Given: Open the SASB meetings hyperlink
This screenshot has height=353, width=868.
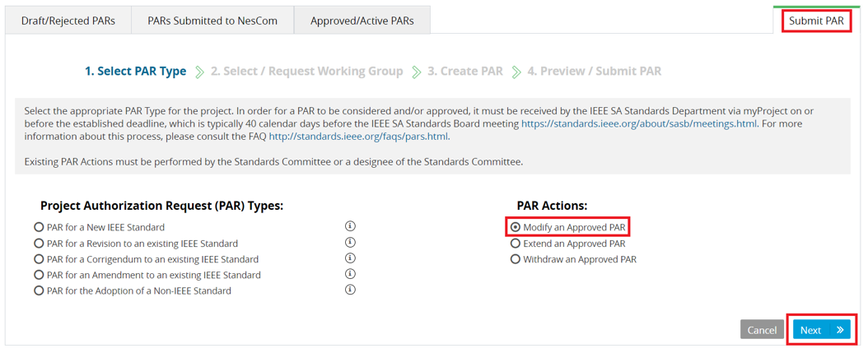Looking at the screenshot, I should [641, 124].
